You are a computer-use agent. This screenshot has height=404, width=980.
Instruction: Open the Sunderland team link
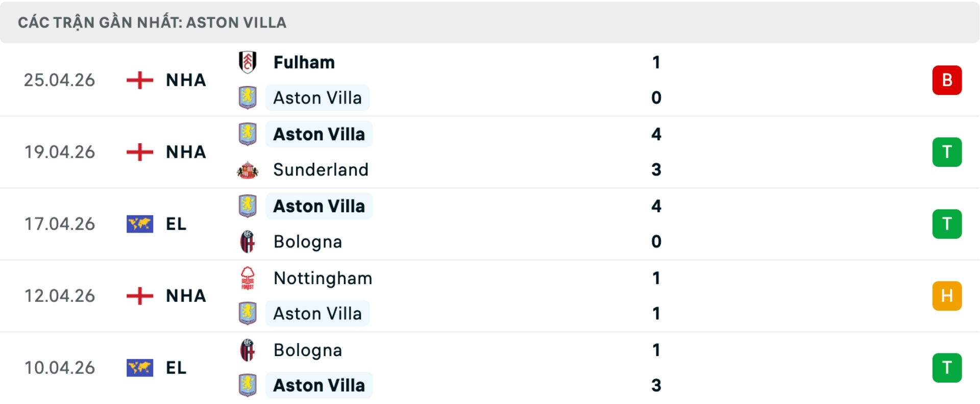click(x=321, y=170)
